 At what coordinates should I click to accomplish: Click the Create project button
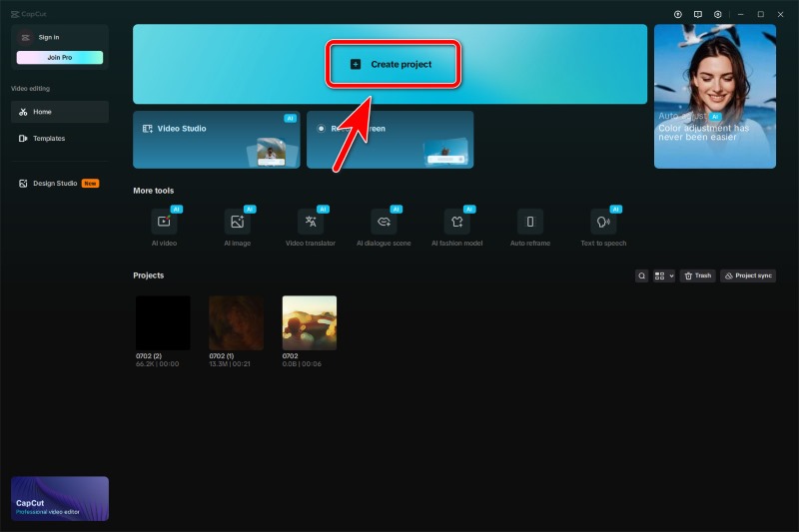pos(393,64)
